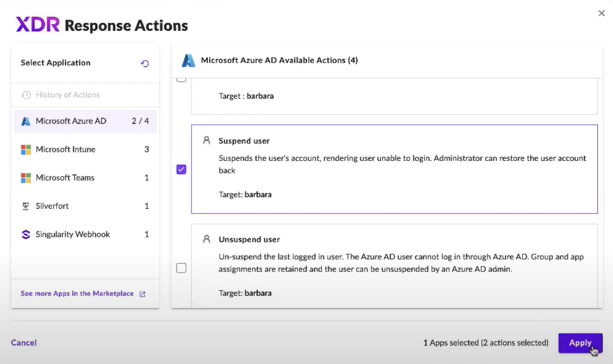Viewport: 613px width, 364px height.
Task: Select the Singularity Webhook icon
Action: point(25,234)
